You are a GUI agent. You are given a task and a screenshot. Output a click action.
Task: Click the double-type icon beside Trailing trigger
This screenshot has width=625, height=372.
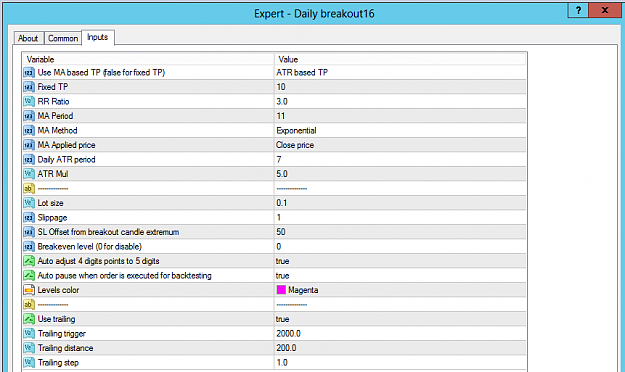tap(29, 333)
